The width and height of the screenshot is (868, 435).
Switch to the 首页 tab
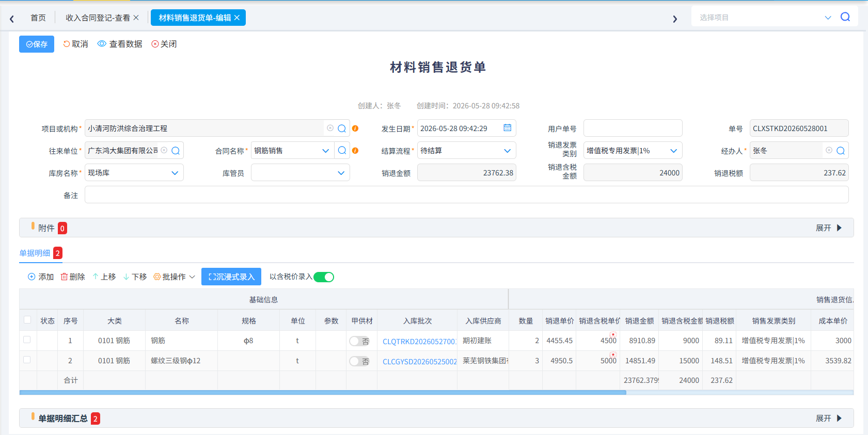(x=38, y=18)
